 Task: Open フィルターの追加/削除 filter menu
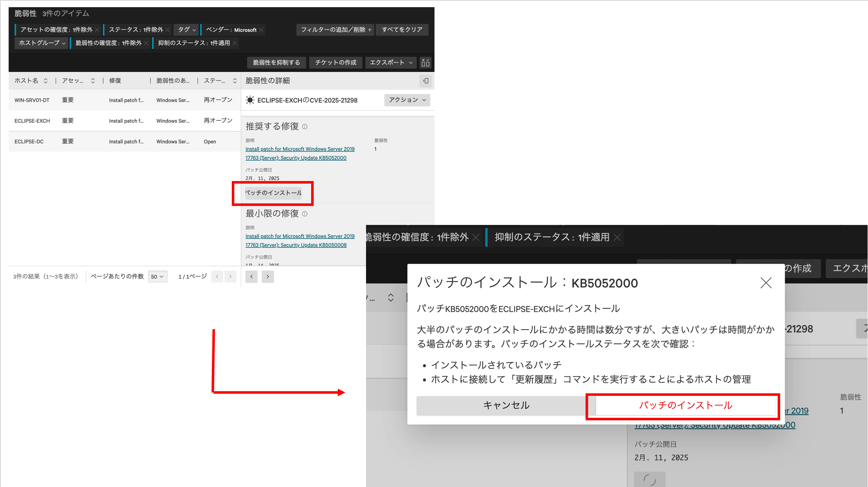tap(336, 30)
